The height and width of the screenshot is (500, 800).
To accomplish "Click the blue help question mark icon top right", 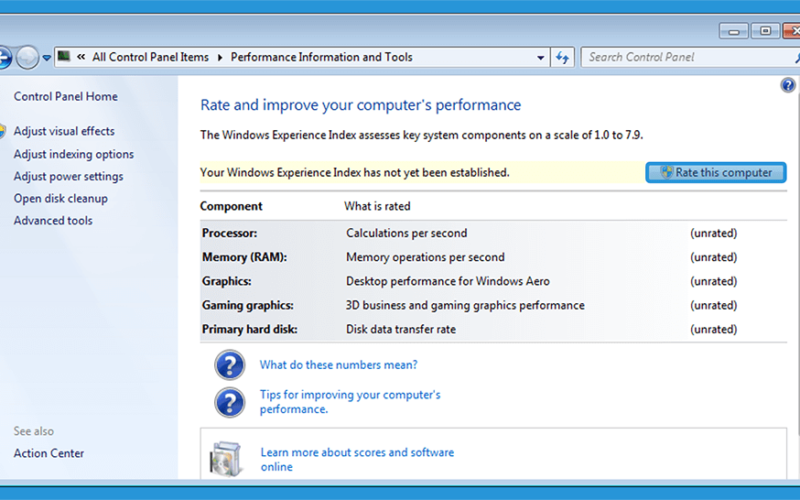I will (x=787, y=85).
